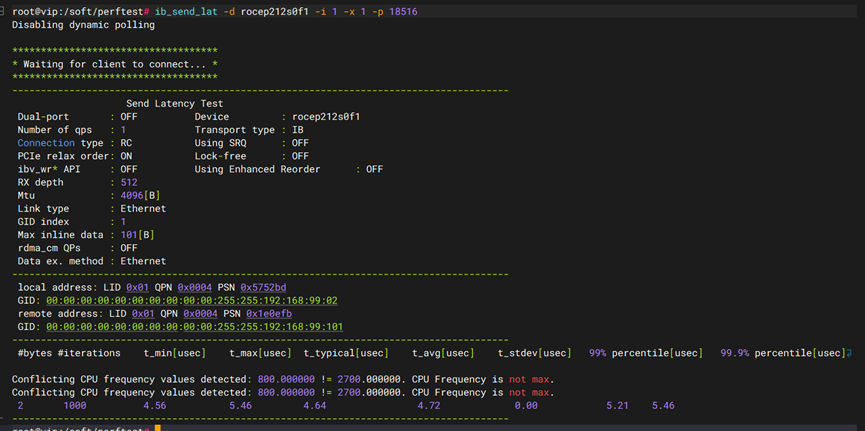Screen dimensions: 865x431
Task: Click the Send Latency Test heading
Action: coord(175,104)
